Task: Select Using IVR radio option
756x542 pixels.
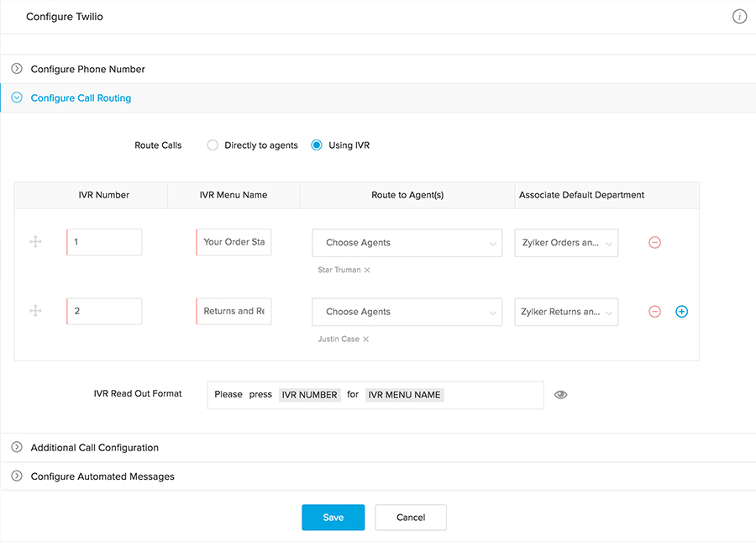Action: 317,145
